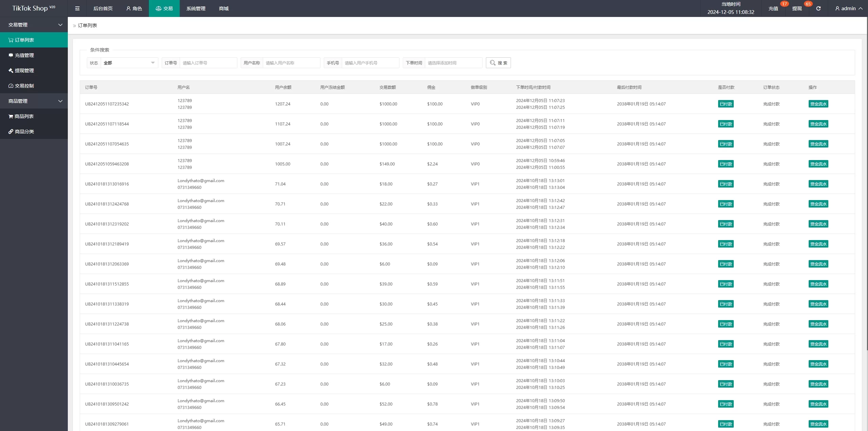The width and height of the screenshot is (868, 431).
Task: Expand the admin user menu
Action: (849, 8)
